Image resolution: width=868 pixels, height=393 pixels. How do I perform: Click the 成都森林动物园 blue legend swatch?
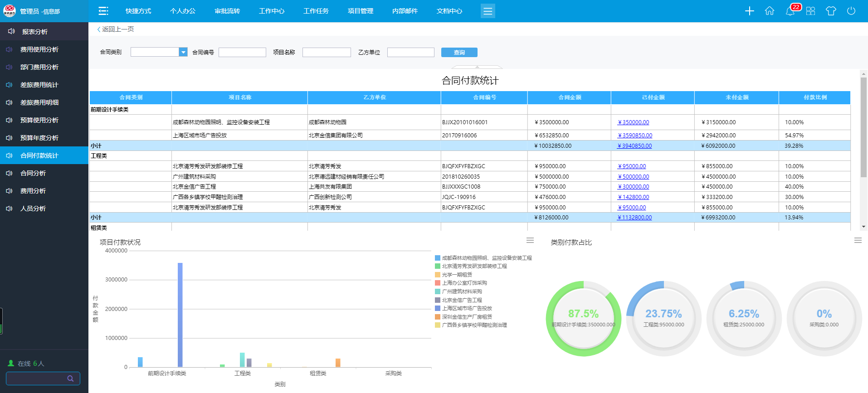pyautogui.click(x=438, y=258)
